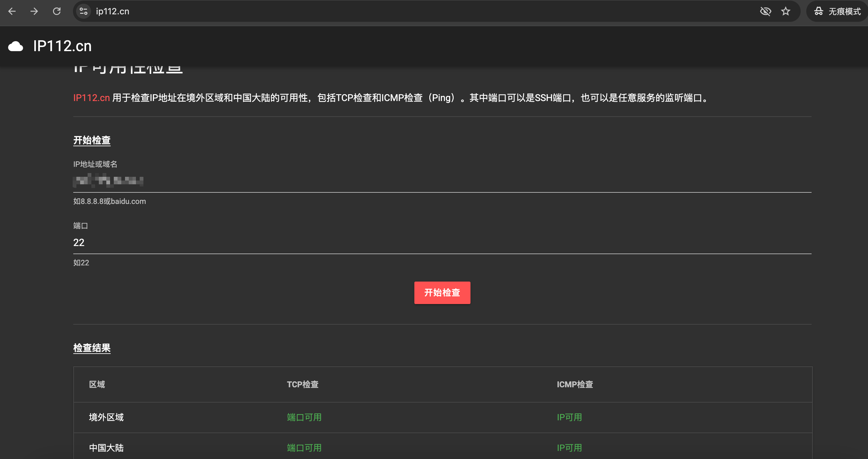Image resolution: width=868 pixels, height=459 pixels.
Task: Click the 检查结果 section heading
Action: [92, 348]
